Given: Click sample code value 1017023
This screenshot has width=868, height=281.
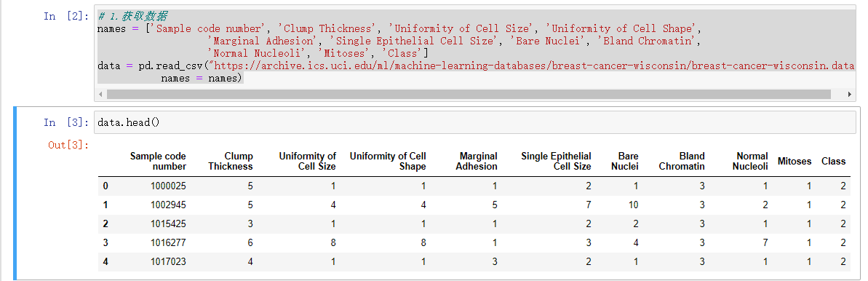Looking at the screenshot, I should click(168, 261).
